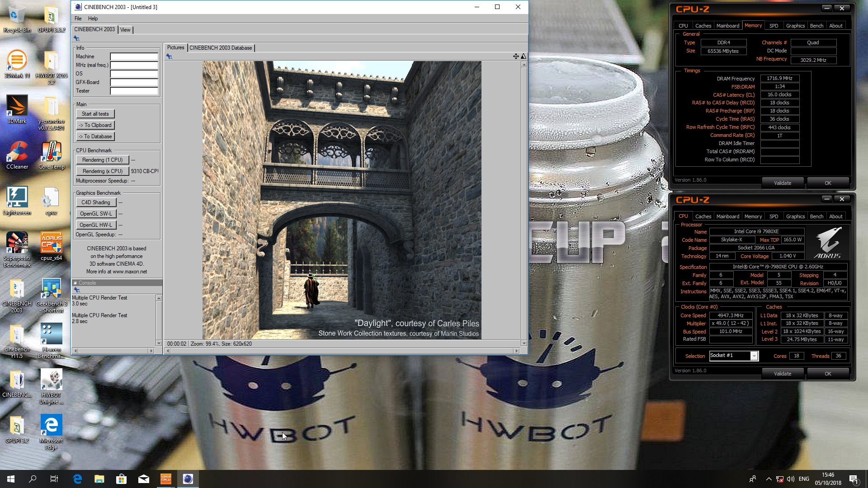
Task: Click OS input field
Action: [134, 74]
